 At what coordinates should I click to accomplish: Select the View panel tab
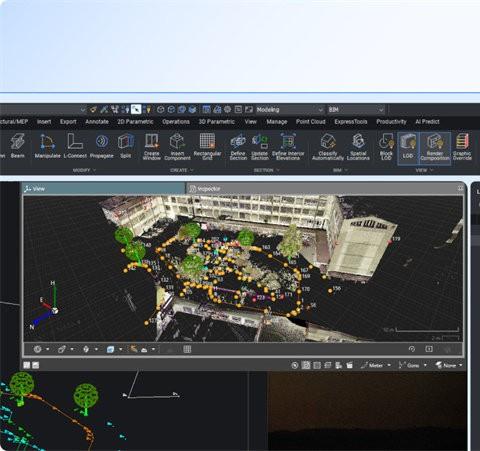[104, 189]
